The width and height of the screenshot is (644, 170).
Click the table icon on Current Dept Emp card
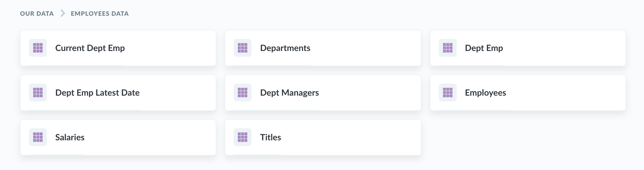pyautogui.click(x=38, y=48)
